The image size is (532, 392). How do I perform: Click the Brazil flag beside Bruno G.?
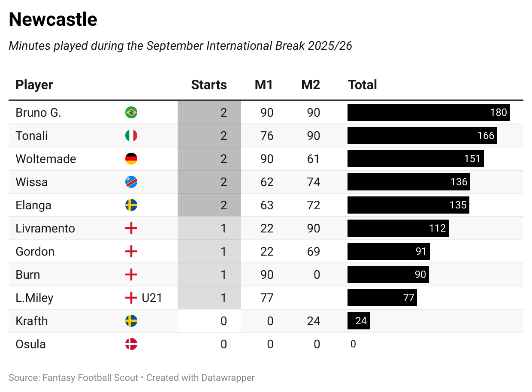pyautogui.click(x=131, y=113)
